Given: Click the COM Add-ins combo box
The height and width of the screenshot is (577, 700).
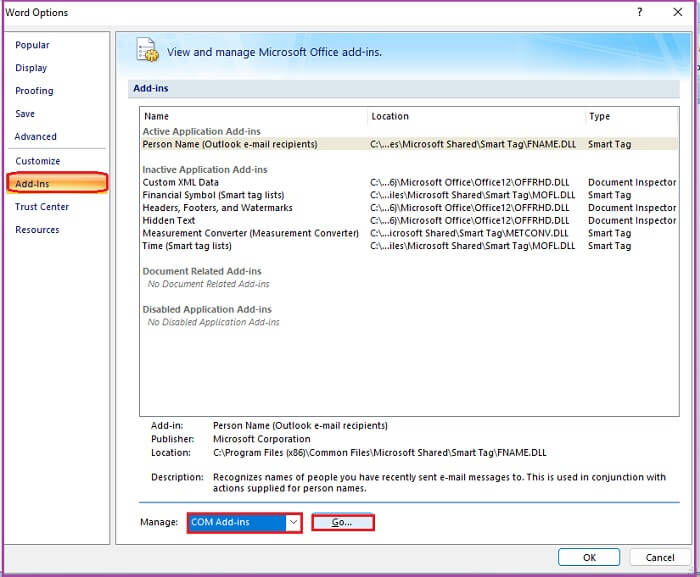Looking at the screenshot, I should (244, 522).
